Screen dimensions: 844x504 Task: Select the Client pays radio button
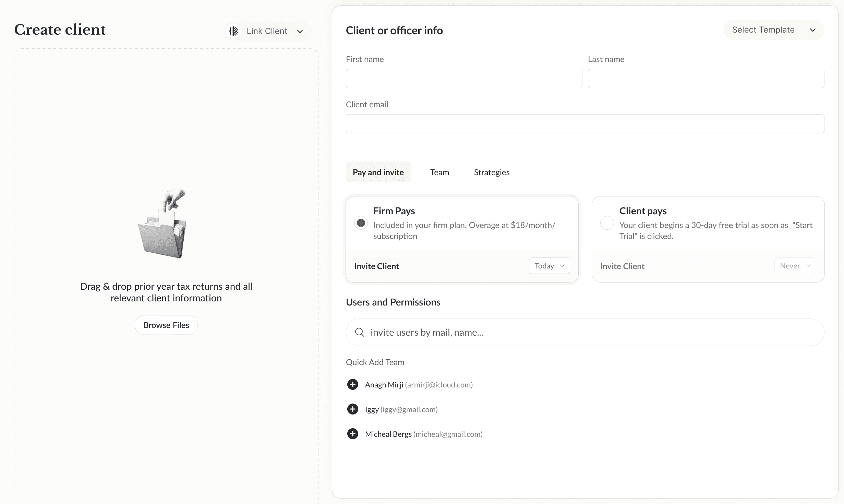(x=607, y=223)
